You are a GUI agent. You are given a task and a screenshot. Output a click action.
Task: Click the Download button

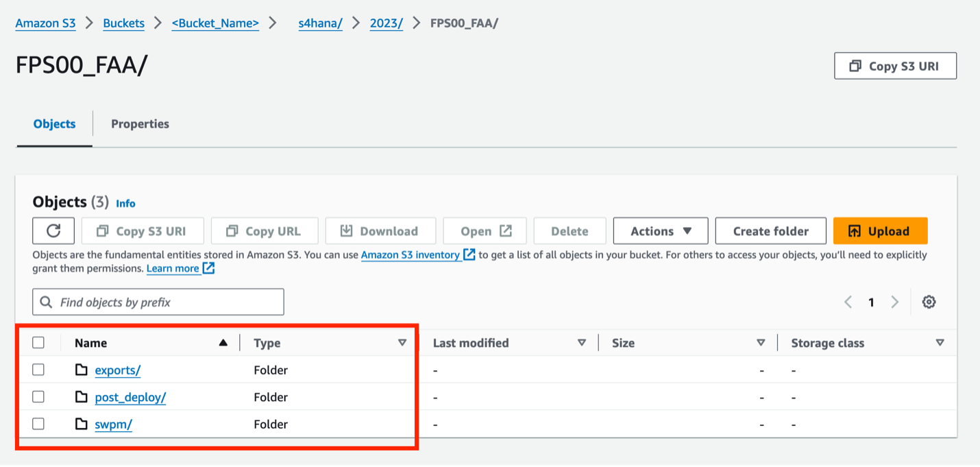[380, 231]
